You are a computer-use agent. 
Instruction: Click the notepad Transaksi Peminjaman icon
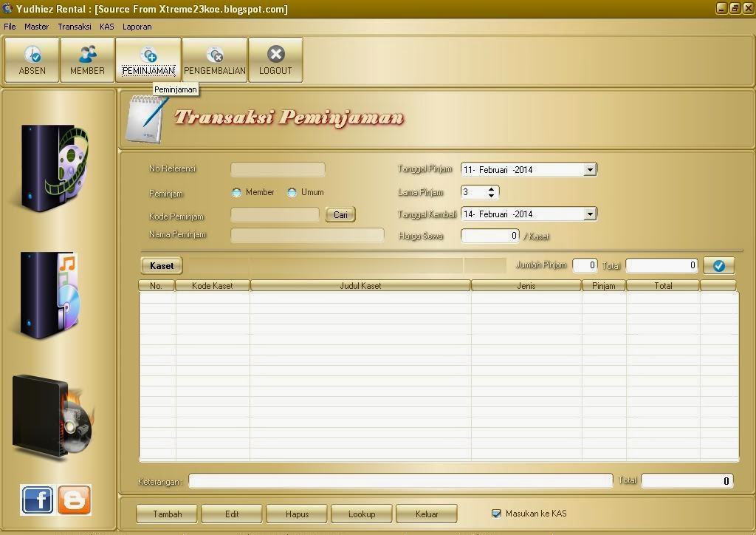coord(146,119)
